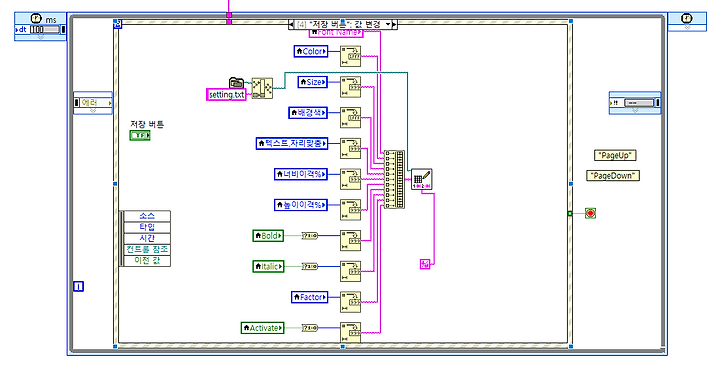The width and height of the screenshot is (720, 374).
Task: Click the Boolean-to-number converter after Bold
Action: (309, 236)
